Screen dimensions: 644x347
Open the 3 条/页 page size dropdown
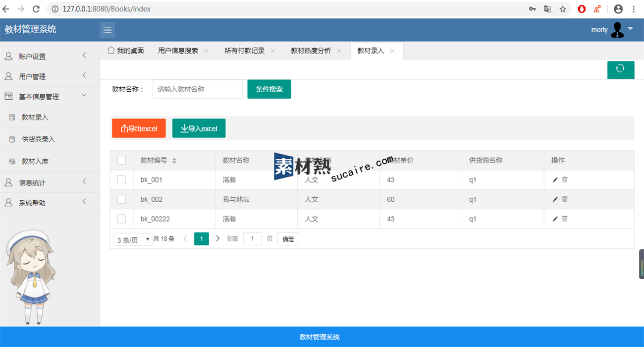pyautogui.click(x=133, y=239)
